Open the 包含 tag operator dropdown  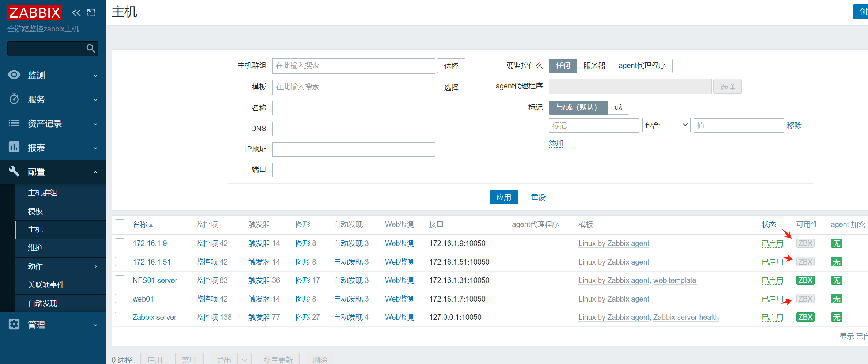pyautogui.click(x=666, y=125)
